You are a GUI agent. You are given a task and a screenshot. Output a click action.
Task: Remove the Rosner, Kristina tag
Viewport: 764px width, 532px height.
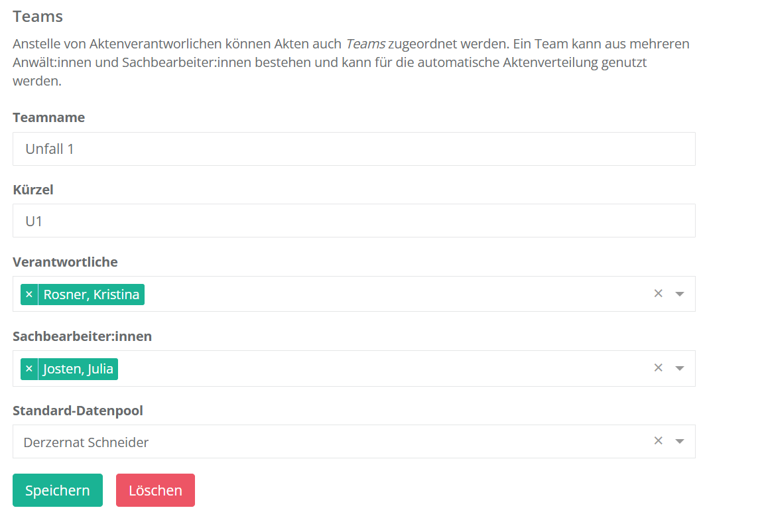tap(29, 295)
